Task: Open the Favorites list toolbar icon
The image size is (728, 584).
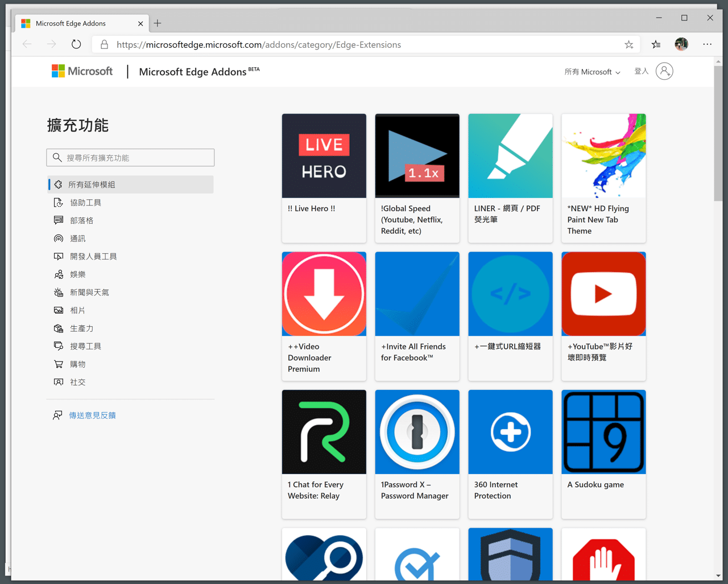Action: pos(656,44)
